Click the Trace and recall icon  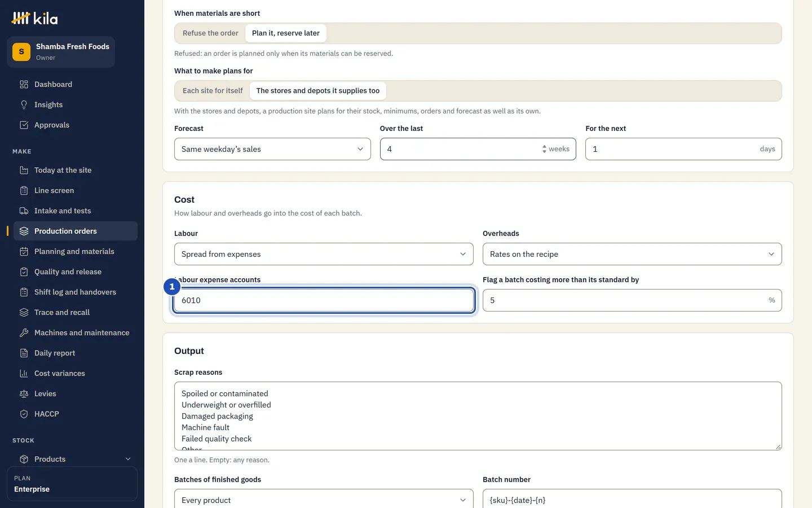coord(24,313)
